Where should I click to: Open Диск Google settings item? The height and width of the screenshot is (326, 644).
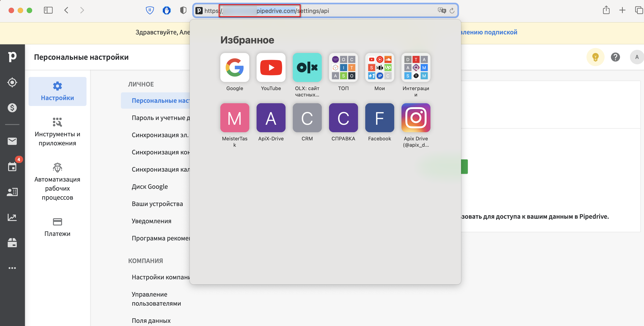pos(150,187)
